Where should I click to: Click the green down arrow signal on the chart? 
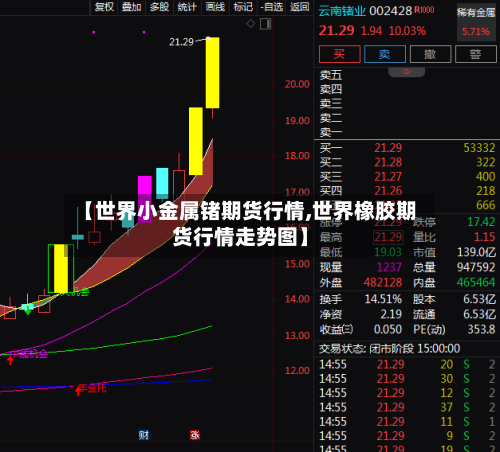coord(28,310)
